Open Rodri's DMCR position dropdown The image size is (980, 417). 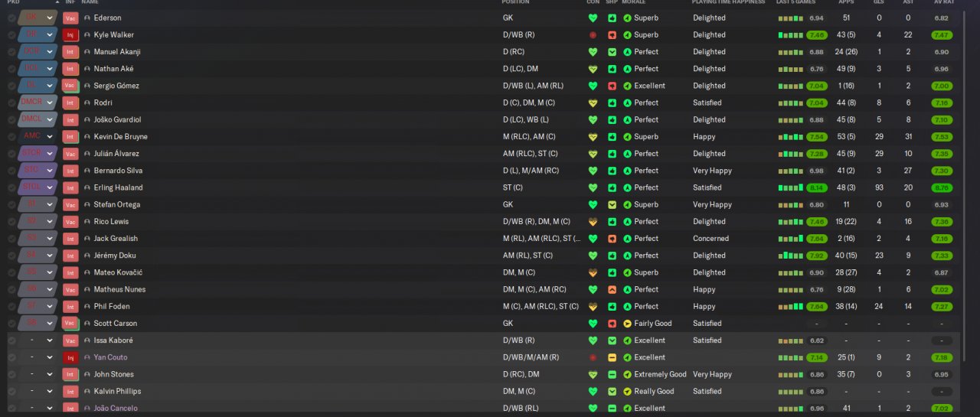(50, 103)
